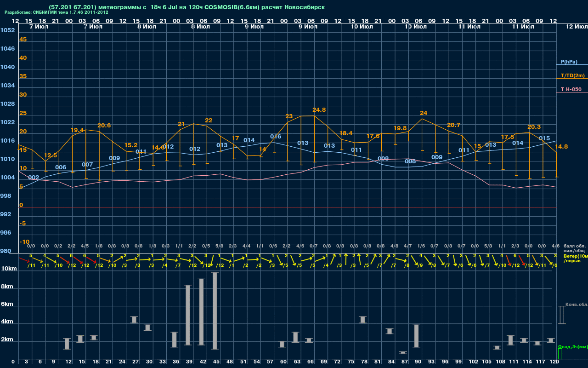Click -10 on the temperature axis
The height and width of the screenshot is (368, 588).
coord(25,242)
